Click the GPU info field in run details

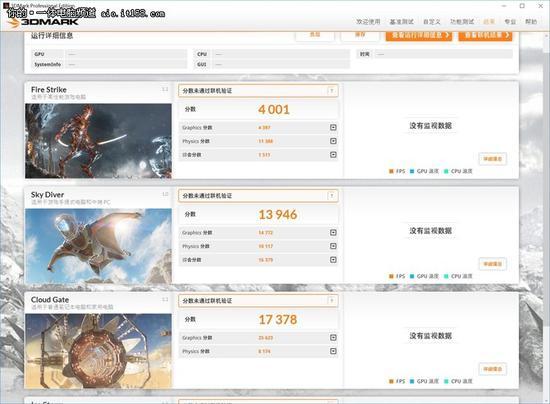[126, 54]
